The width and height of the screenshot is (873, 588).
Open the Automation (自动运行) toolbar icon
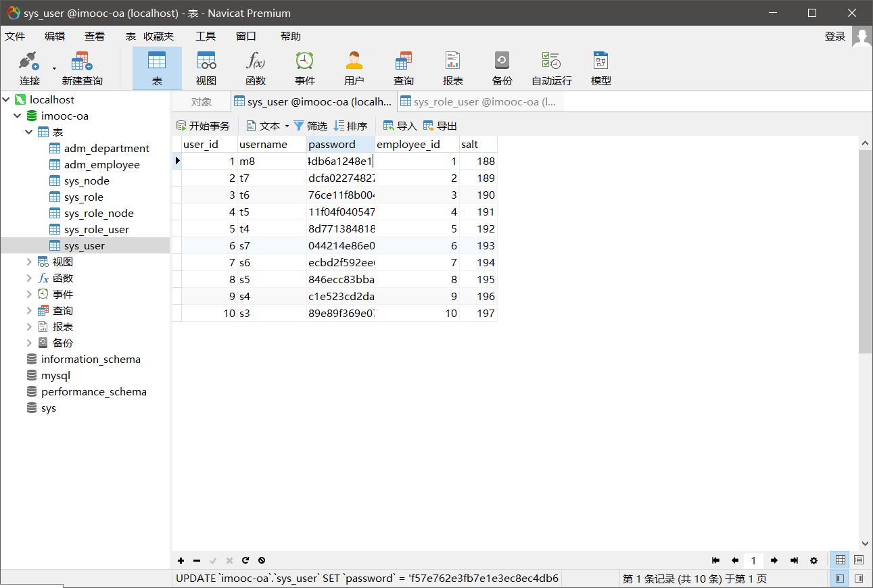point(552,69)
